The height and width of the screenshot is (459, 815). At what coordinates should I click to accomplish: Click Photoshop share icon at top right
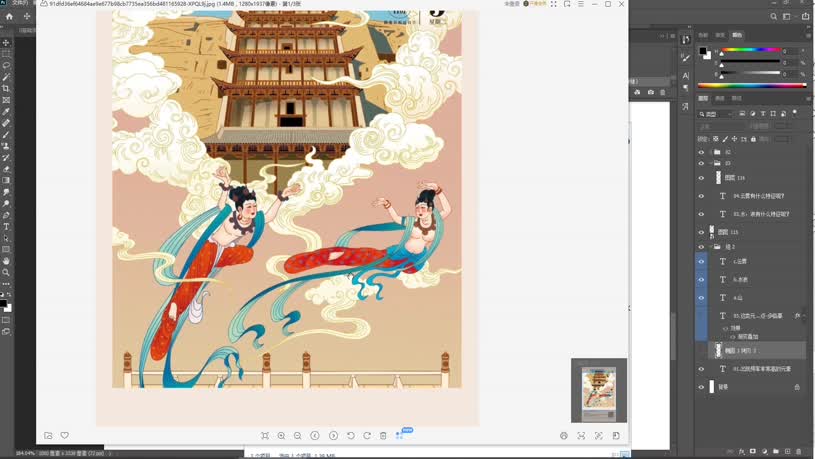pos(805,17)
